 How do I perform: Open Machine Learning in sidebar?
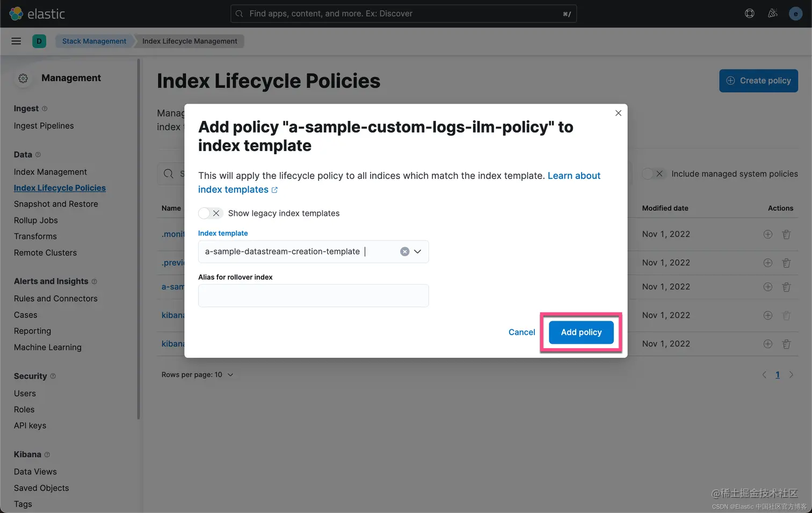pyautogui.click(x=48, y=348)
